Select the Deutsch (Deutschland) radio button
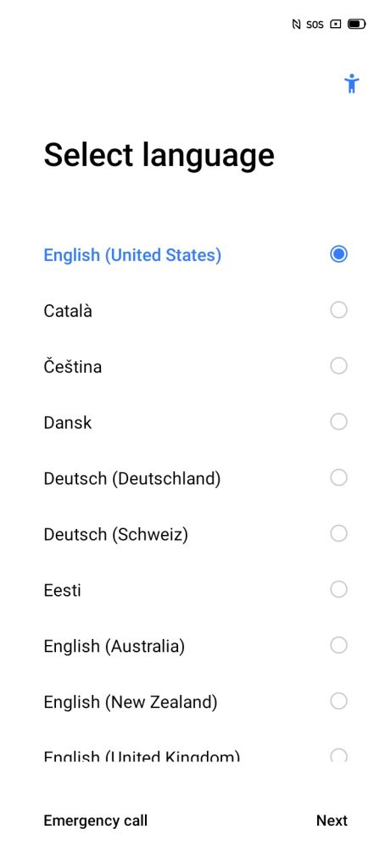Image resolution: width=391 pixels, height=868 pixels. pos(338,477)
